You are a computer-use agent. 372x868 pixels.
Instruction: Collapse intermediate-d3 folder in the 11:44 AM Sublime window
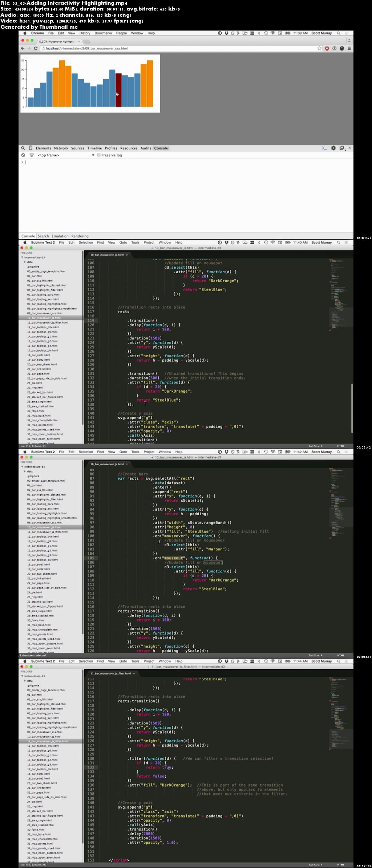coord(22,676)
